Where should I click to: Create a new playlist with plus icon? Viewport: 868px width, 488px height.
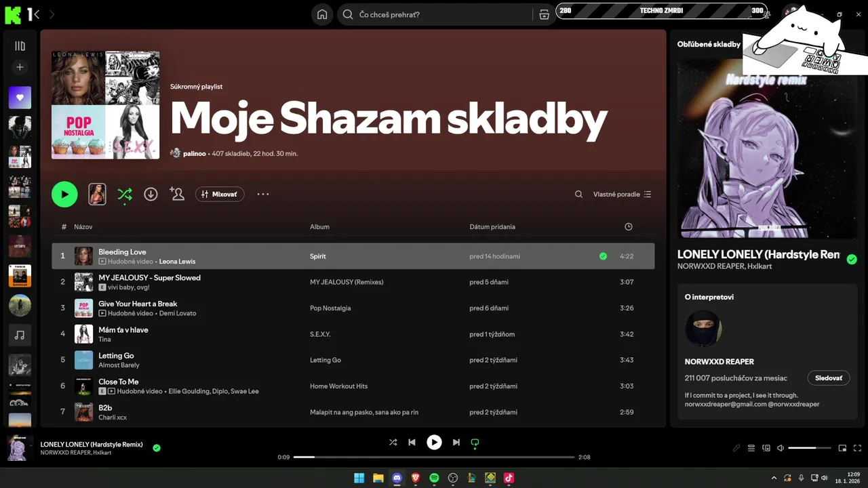coord(20,67)
